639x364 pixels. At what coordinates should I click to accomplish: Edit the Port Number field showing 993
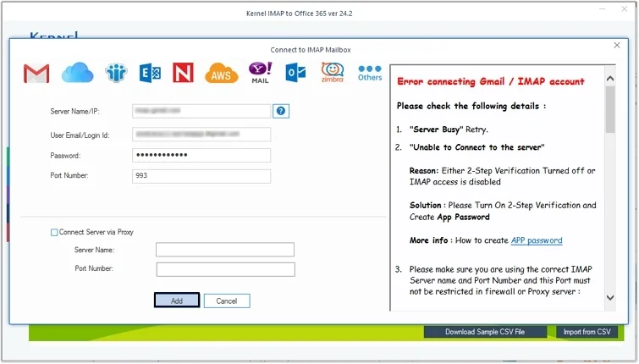tap(201, 176)
